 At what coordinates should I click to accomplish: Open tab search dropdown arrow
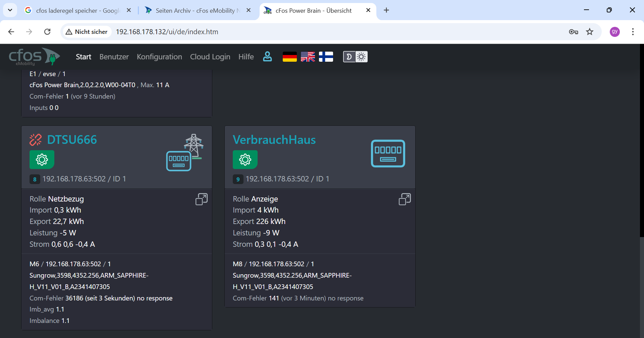(10, 10)
